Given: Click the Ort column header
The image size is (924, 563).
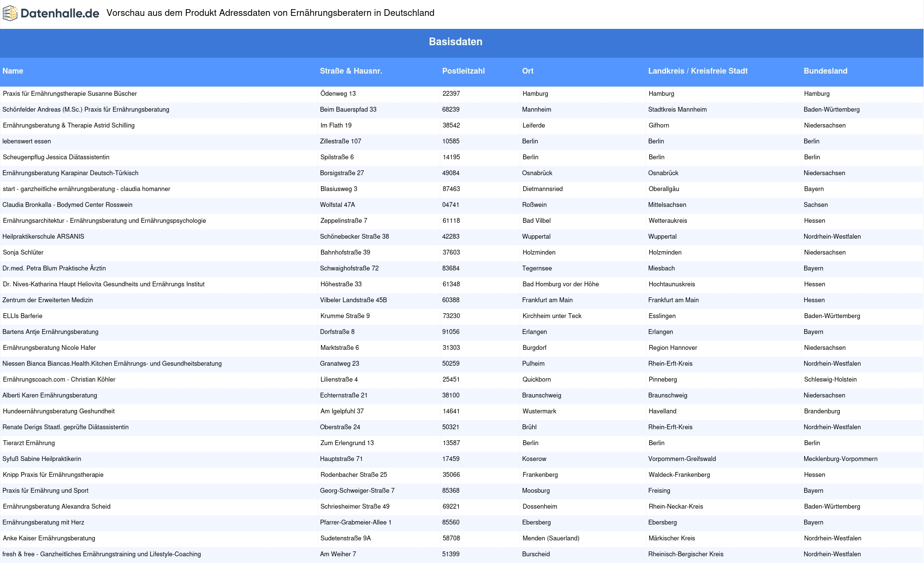Looking at the screenshot, I should pos(527,71).
